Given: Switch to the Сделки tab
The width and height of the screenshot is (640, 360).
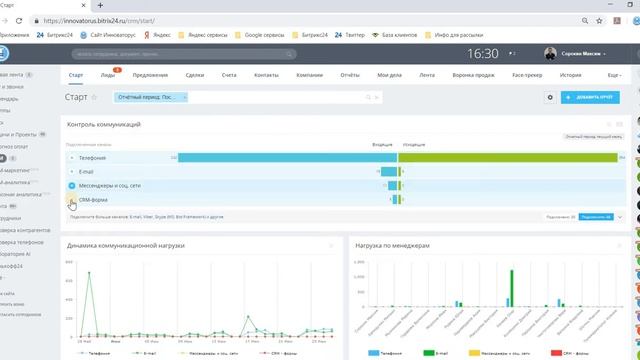Looking at the screenshot, I should 195,75.
